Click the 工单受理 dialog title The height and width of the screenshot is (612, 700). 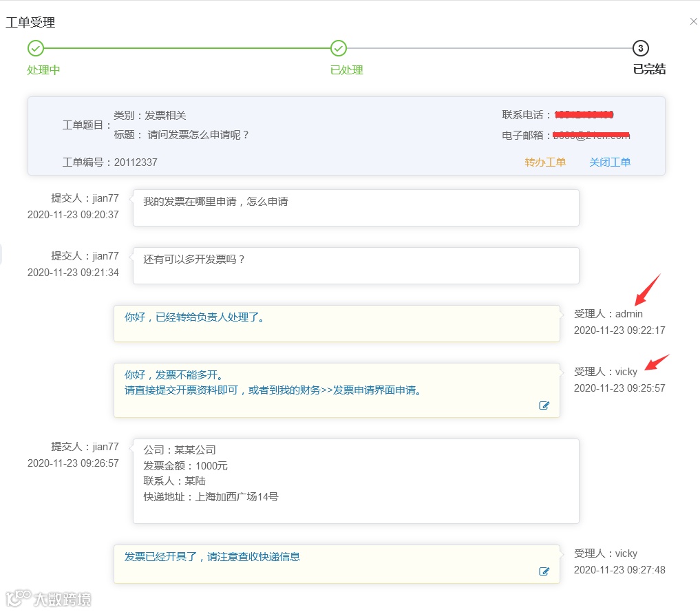(x=30, y=22)
